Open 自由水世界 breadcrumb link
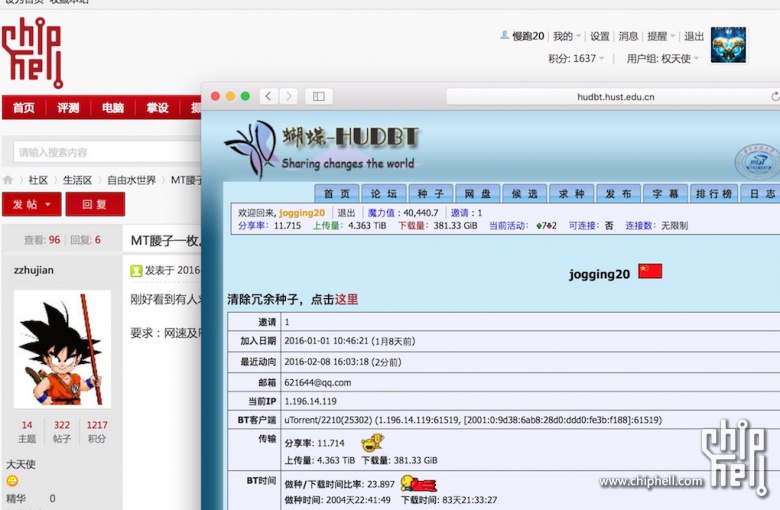Image resolution: width=780 pixels, height=510 pixels. pyautogui.click(x=131, y=180)
